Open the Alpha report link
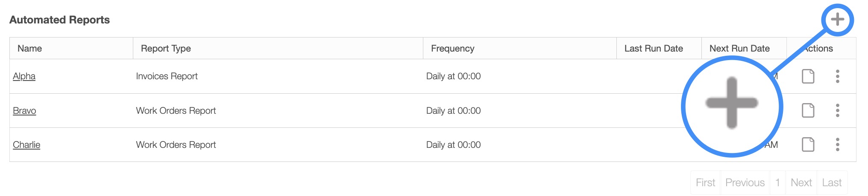Screen dimensions: 868x196 pos(24,76)
